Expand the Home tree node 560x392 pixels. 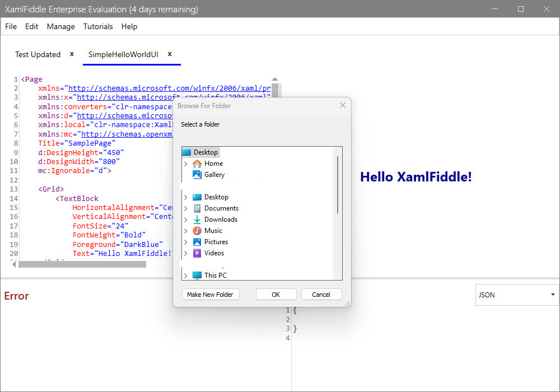pyautogui.click(x=186, y=164)
